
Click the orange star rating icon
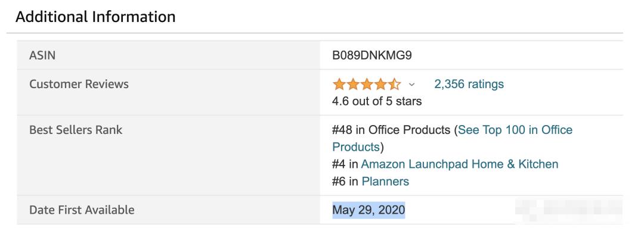coord(367,84)
